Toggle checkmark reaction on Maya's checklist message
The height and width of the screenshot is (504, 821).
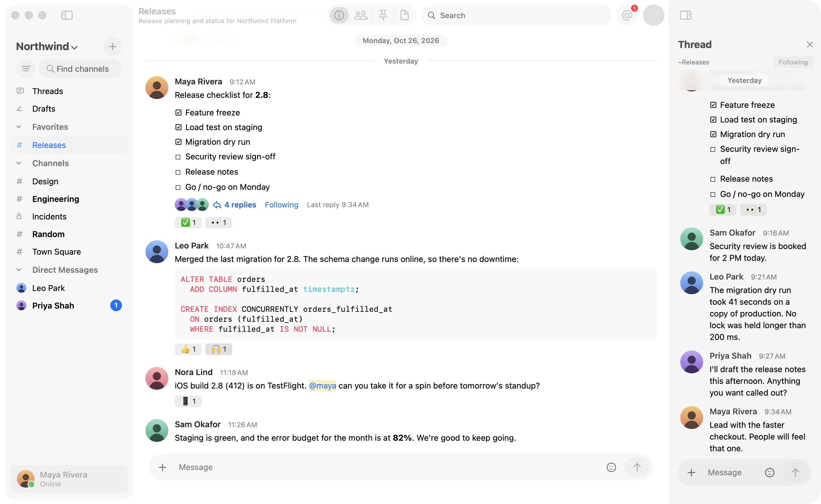pyautogui.click(x=188, y=223)
